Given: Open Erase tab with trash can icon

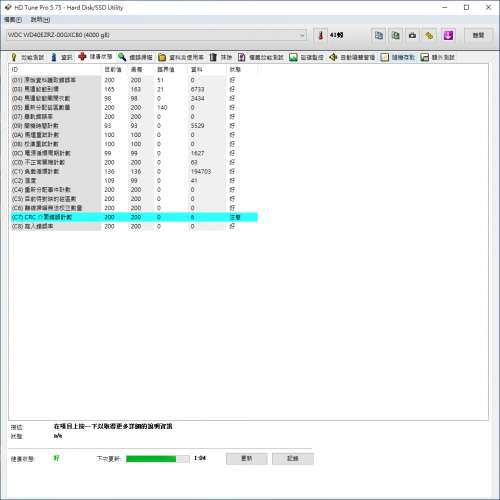Looking at the screenshot, I should coord(221,57).
